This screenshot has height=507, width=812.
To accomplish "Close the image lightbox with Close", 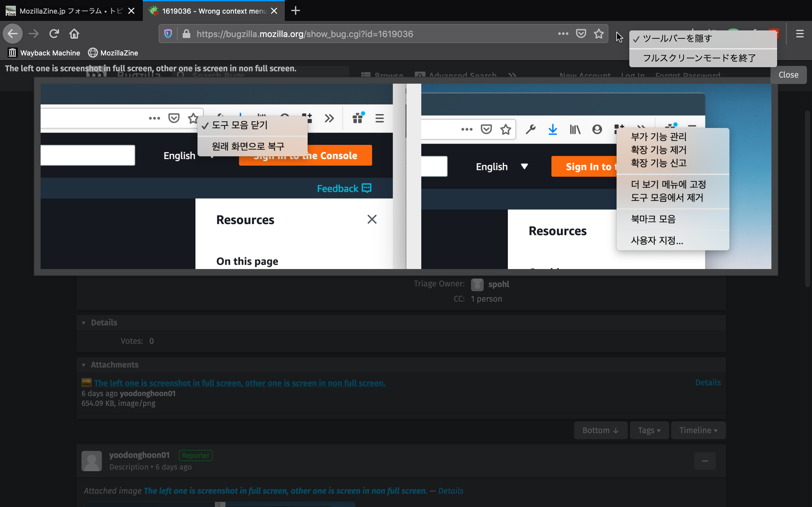I will pyautogui.click(x=788, y=75).
